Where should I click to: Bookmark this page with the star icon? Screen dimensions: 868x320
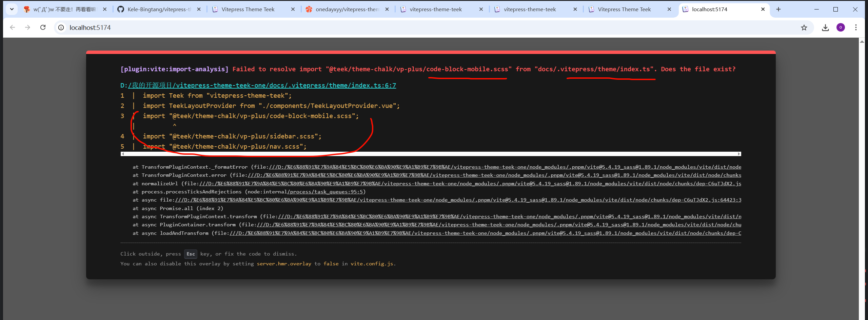coord(804,27)
